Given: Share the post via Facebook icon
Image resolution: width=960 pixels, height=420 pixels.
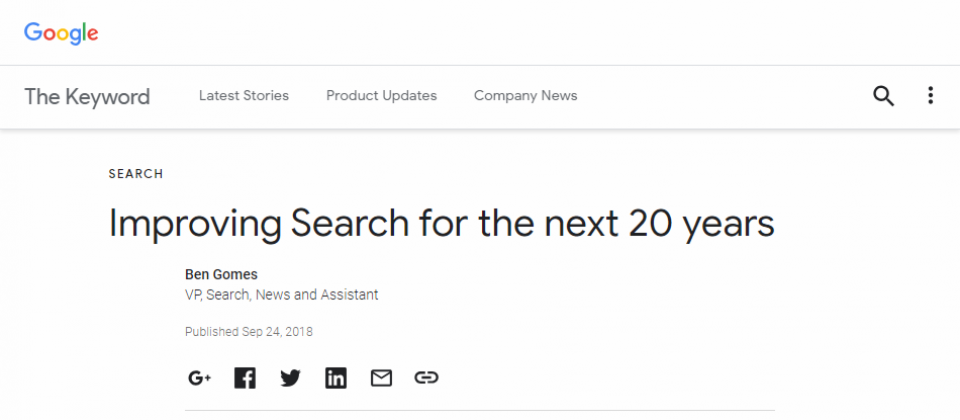Looking at the screenshot, I should click(x=245, y=378).
